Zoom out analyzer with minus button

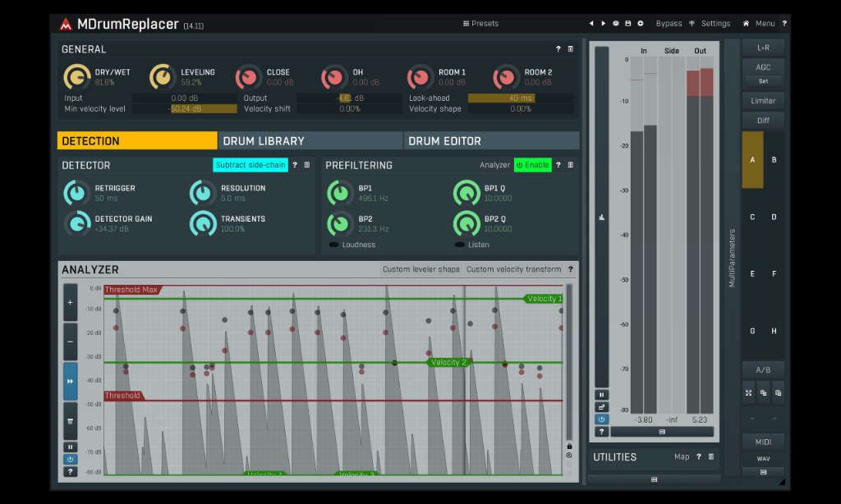click(x=71, y=341)
